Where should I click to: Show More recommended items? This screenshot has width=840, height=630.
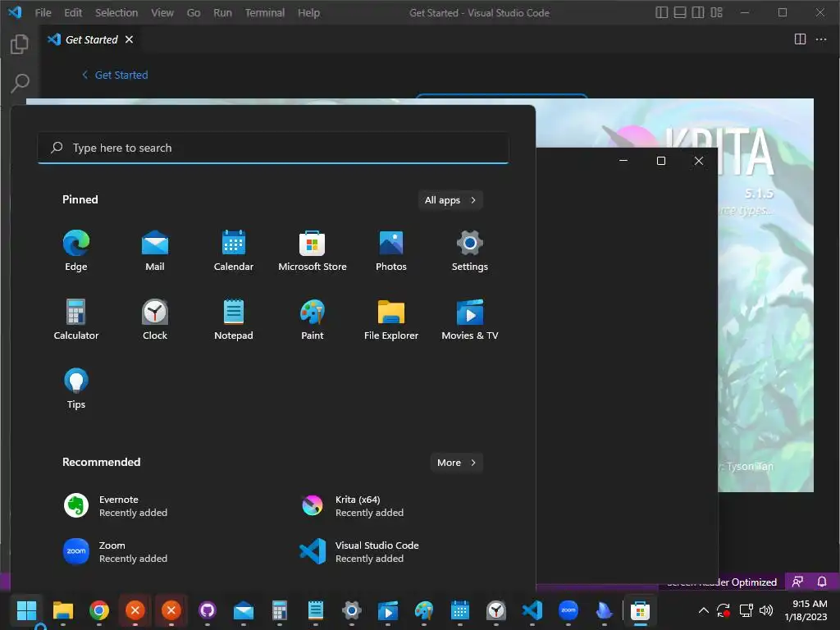click(456, 463)
